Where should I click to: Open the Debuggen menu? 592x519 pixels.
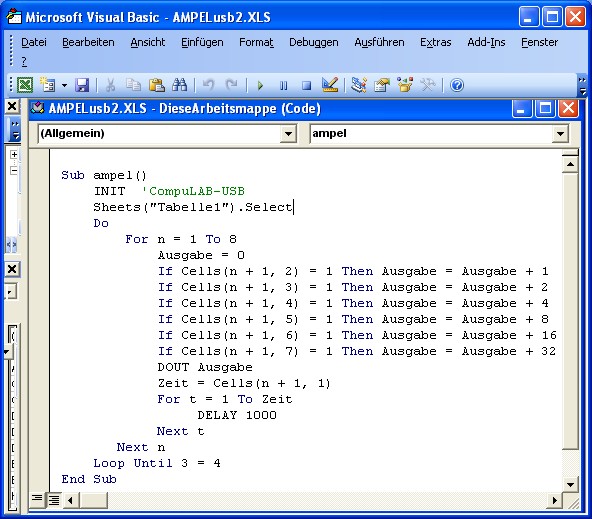coord(313,42)
